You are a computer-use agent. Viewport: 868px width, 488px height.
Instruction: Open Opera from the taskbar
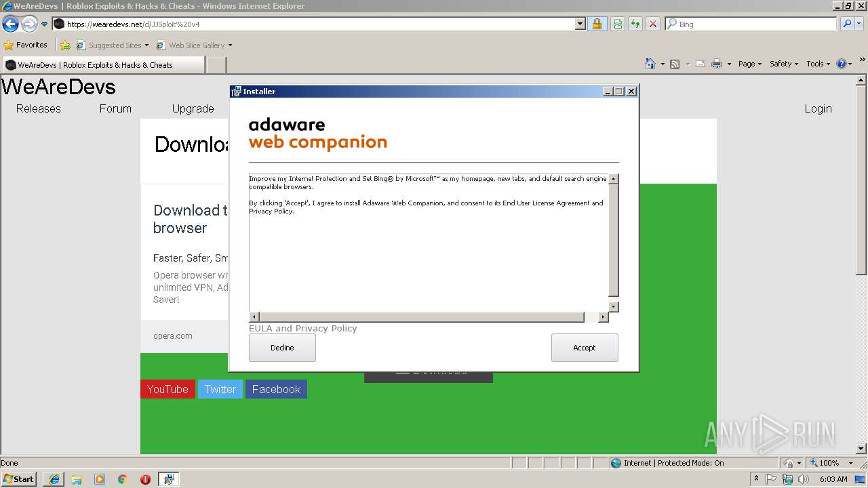click(x=145, y=479)
